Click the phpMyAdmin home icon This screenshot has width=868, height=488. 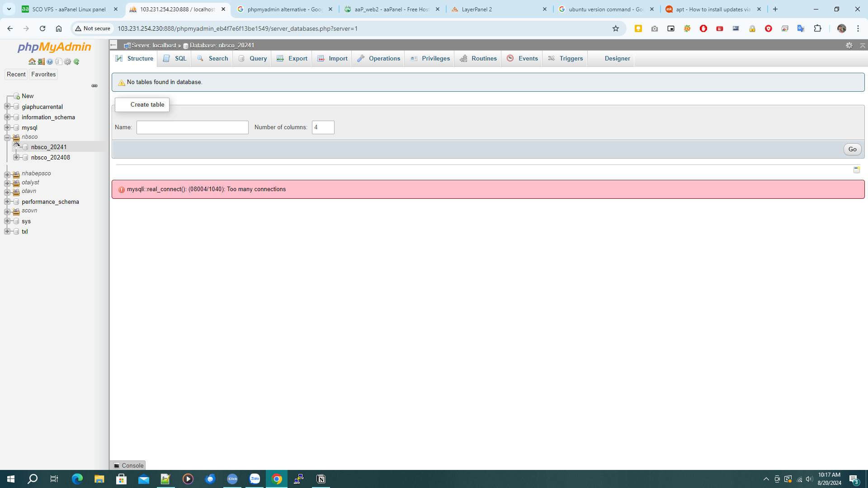pyautogui.click(x=32, y=62)
